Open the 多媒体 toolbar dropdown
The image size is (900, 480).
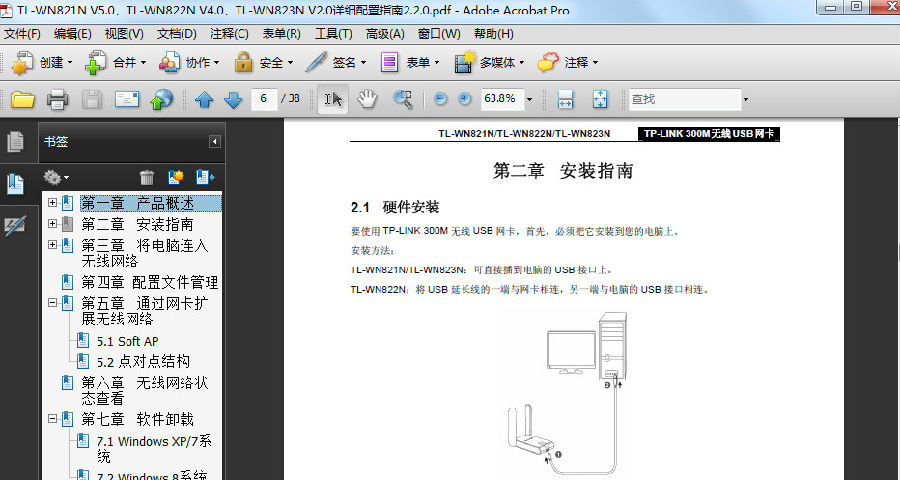(490, 63)
